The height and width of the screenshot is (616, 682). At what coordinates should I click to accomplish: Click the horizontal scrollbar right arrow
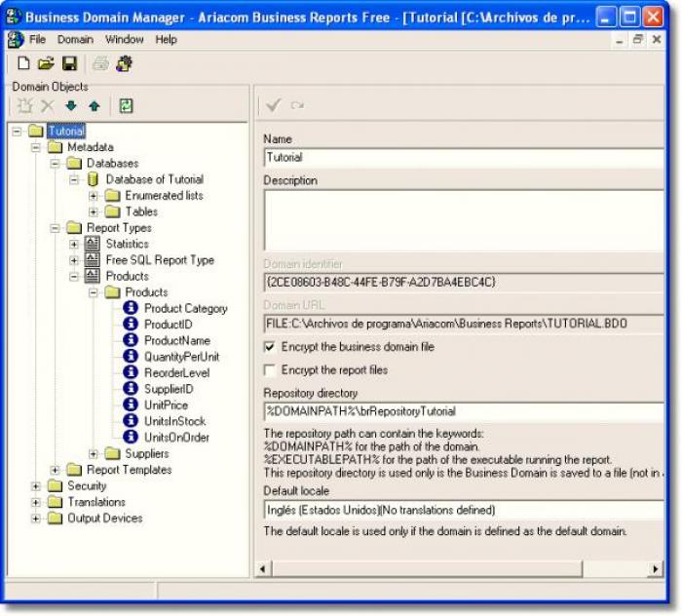655,568
